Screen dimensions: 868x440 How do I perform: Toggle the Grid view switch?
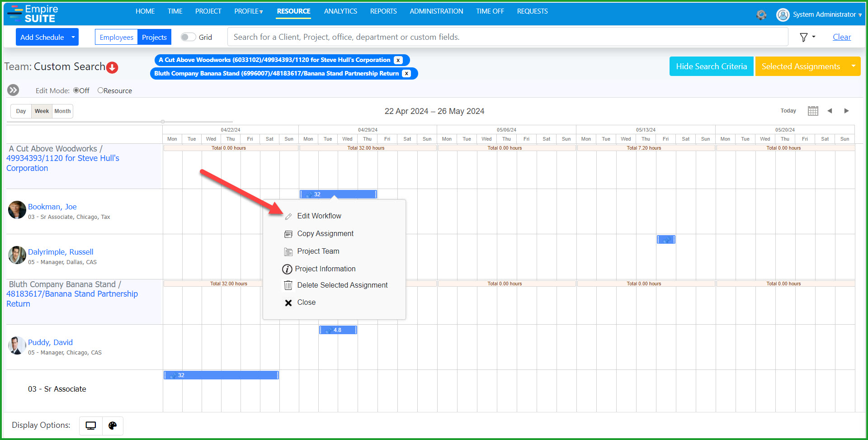(x=188, y=37)
